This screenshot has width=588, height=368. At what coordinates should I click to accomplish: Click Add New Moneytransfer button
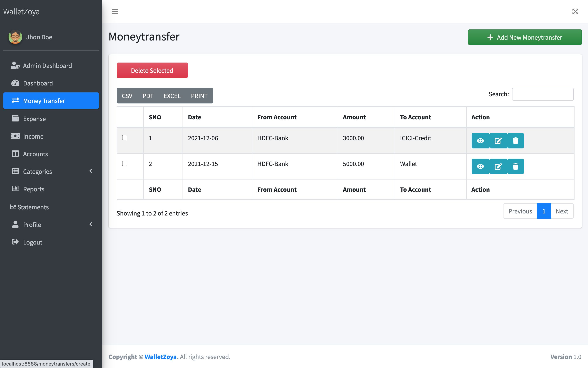pos(525,37)
